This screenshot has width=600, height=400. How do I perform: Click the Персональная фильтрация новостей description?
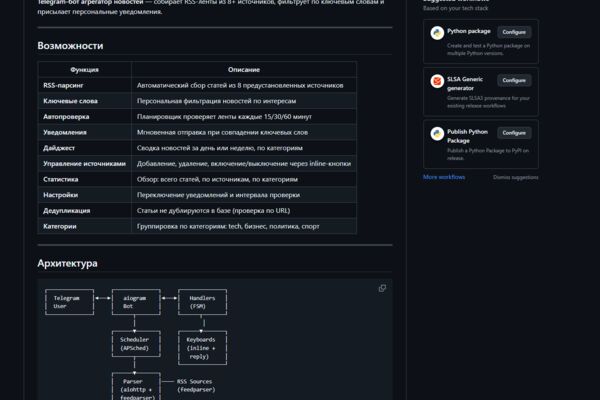pyautogui.click(x=244, y=101)
